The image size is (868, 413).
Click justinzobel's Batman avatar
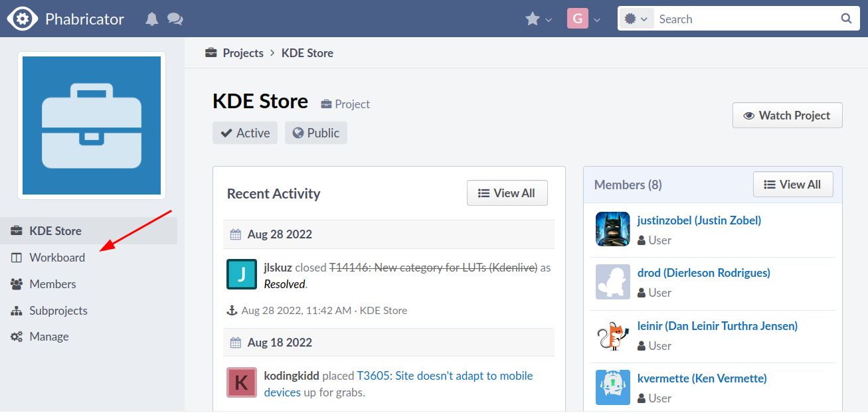(x=612, y=229)
